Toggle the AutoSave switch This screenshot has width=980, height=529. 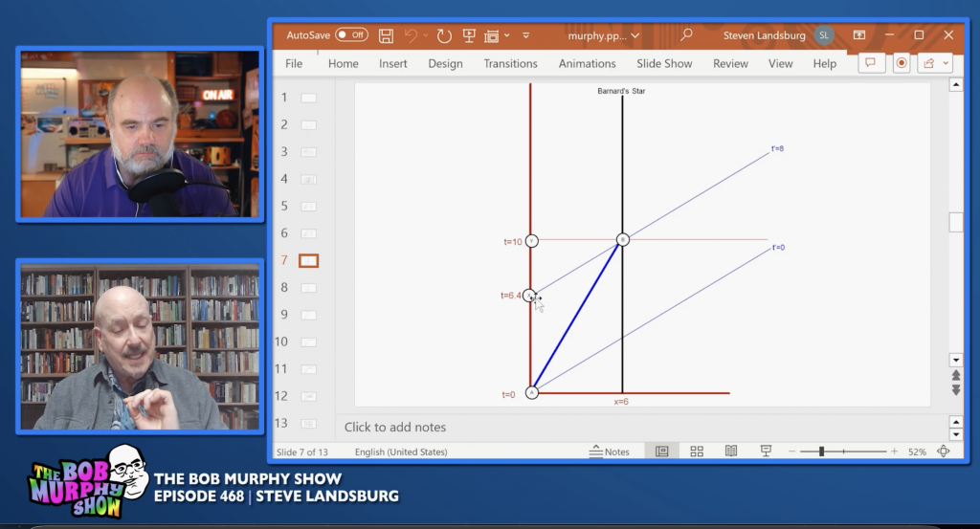[351, 35]
